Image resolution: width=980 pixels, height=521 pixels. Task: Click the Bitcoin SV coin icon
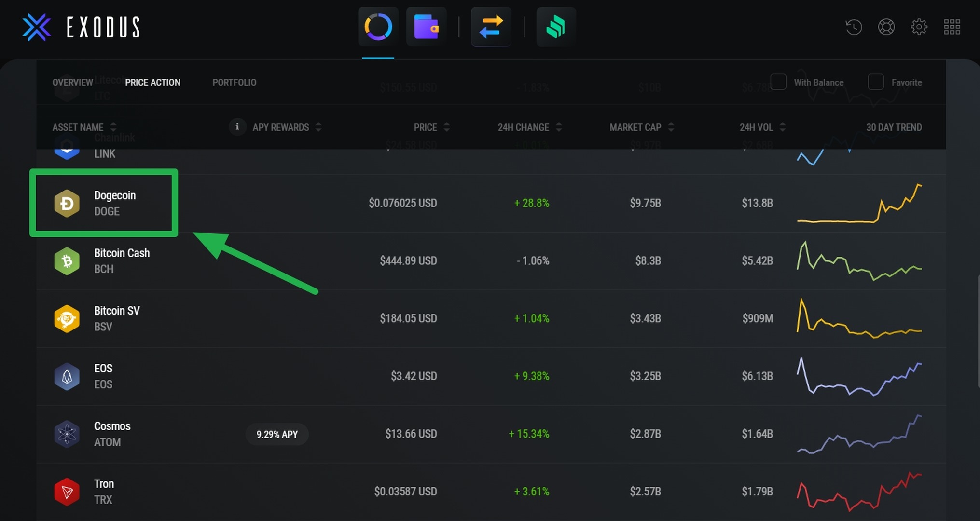click(x=67, y=318)
